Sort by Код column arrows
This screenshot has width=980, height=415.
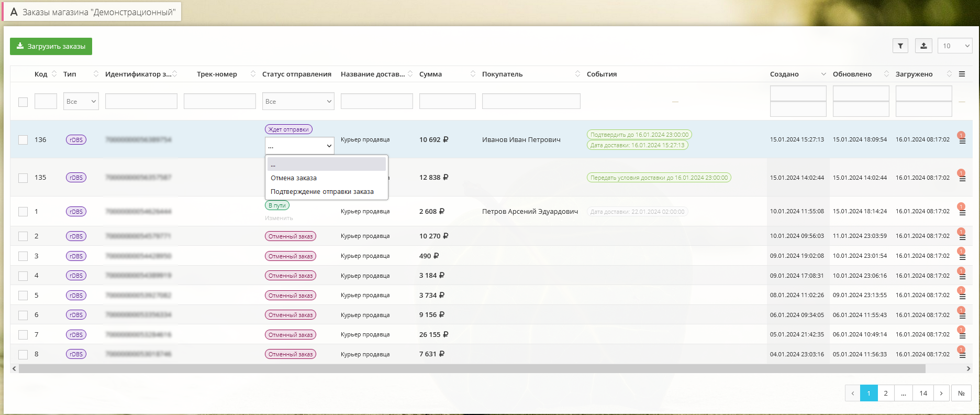point(54,74)
